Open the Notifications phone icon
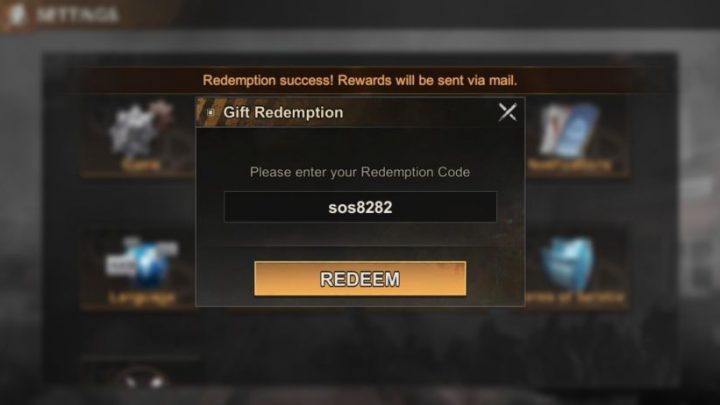This screenshot has height=405, width=720. coord(569,130)
